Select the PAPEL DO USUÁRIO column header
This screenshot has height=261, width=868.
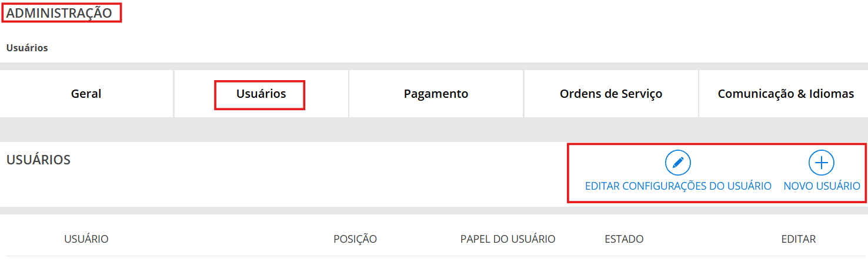[x=508, y=239]
